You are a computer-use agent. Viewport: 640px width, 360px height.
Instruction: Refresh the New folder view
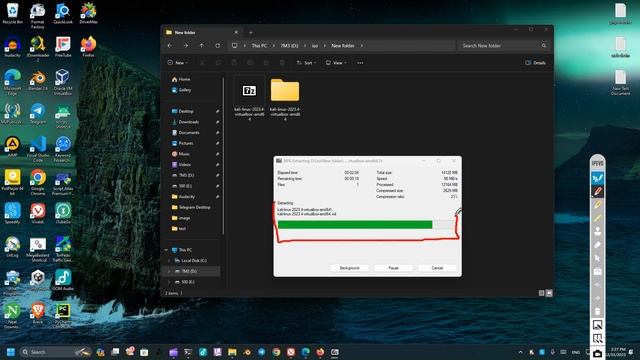[x=218, y=46]
